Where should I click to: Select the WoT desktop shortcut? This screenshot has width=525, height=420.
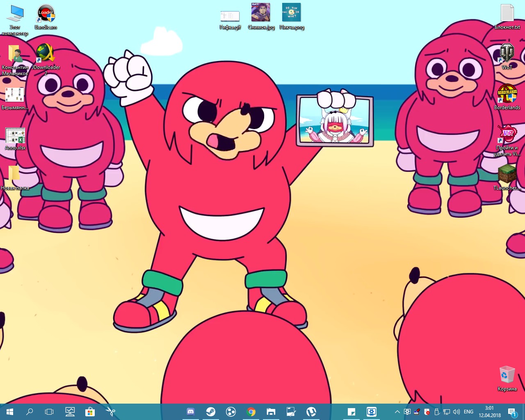tap(507, 56)
